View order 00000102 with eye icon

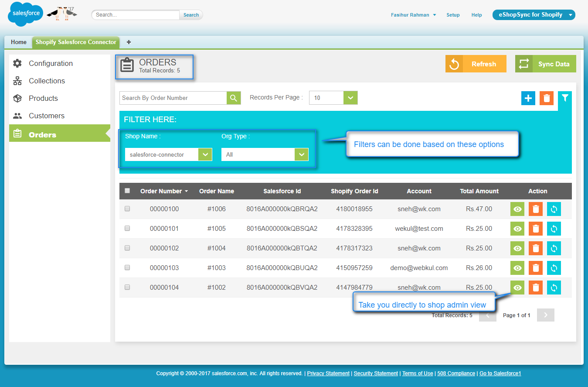coord(517,248)
